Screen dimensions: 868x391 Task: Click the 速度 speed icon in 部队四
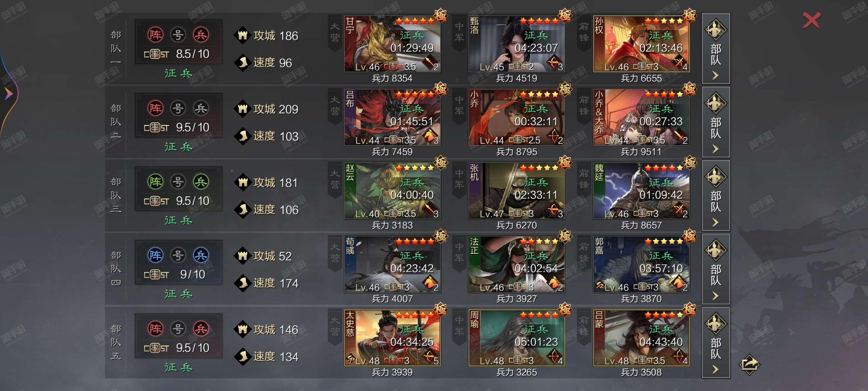(x=243, y=283)
